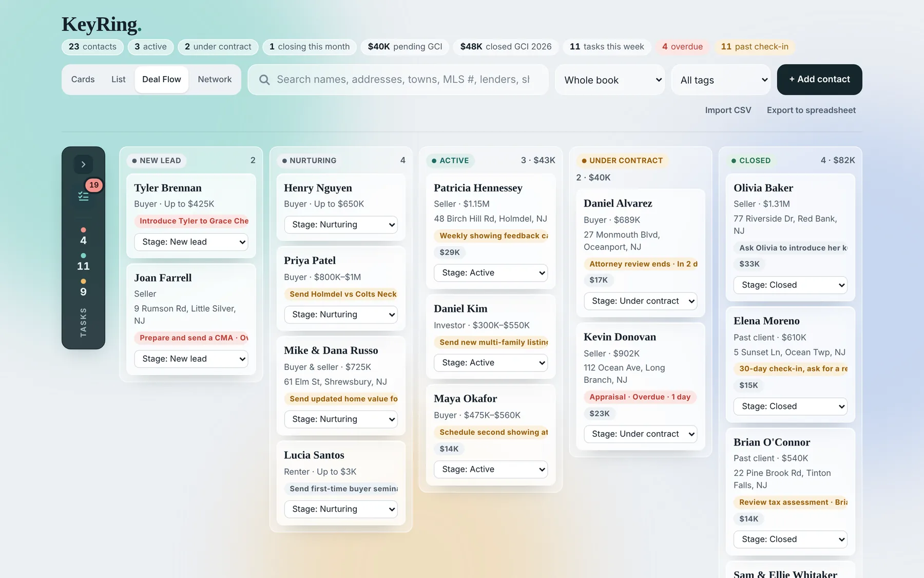Open Priya Patel's contact card name
Screen dimensions: 924x578
pos(310,260)
